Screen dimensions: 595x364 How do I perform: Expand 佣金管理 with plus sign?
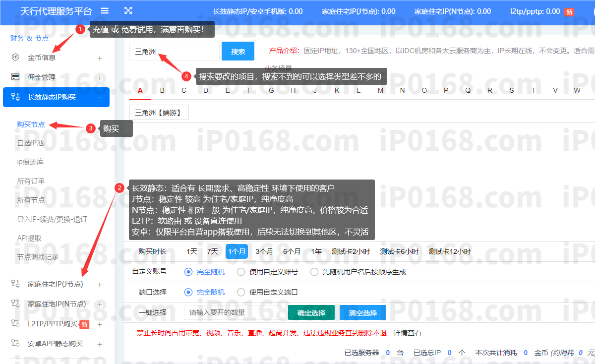tap(100, 78)
